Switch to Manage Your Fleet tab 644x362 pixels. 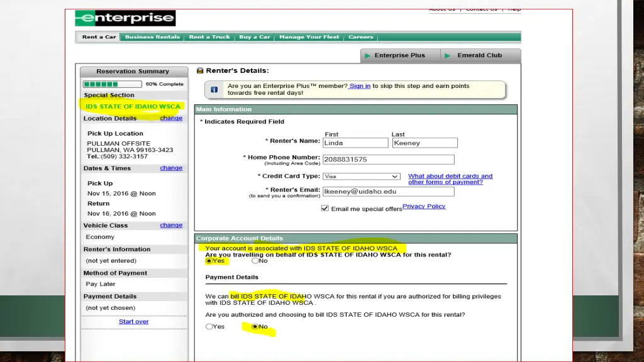(309, 37)
